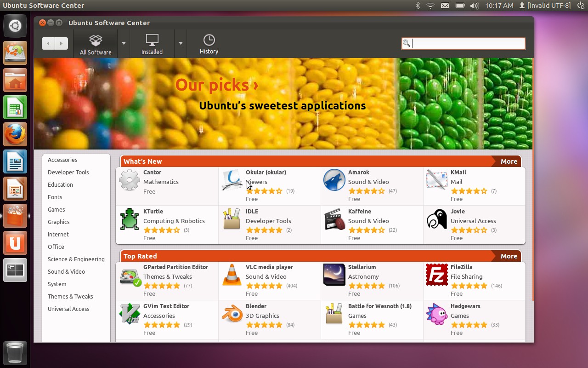Viewport: 588px width, 368px height.
Task: Click More in What's New section
Action: [x=509, y=161]
